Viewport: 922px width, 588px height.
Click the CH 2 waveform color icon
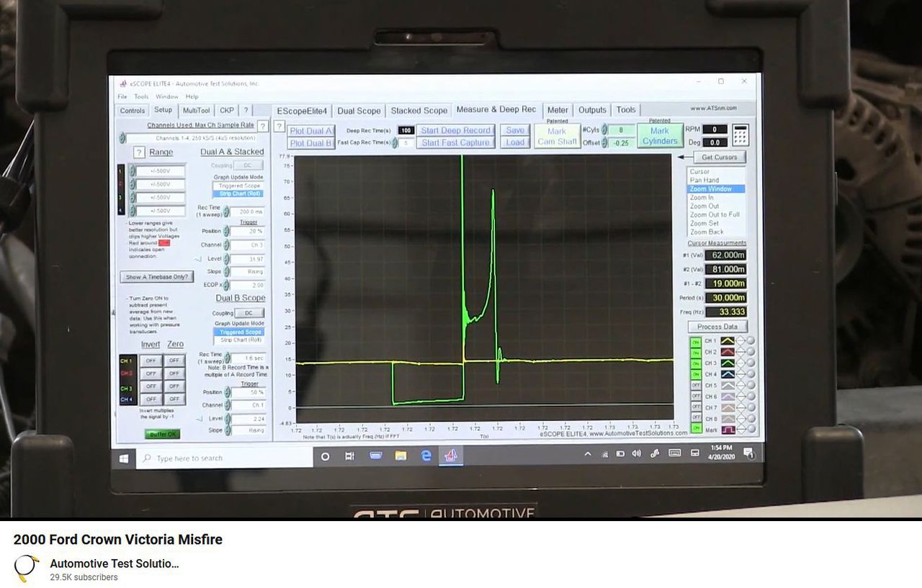(728, 352)
